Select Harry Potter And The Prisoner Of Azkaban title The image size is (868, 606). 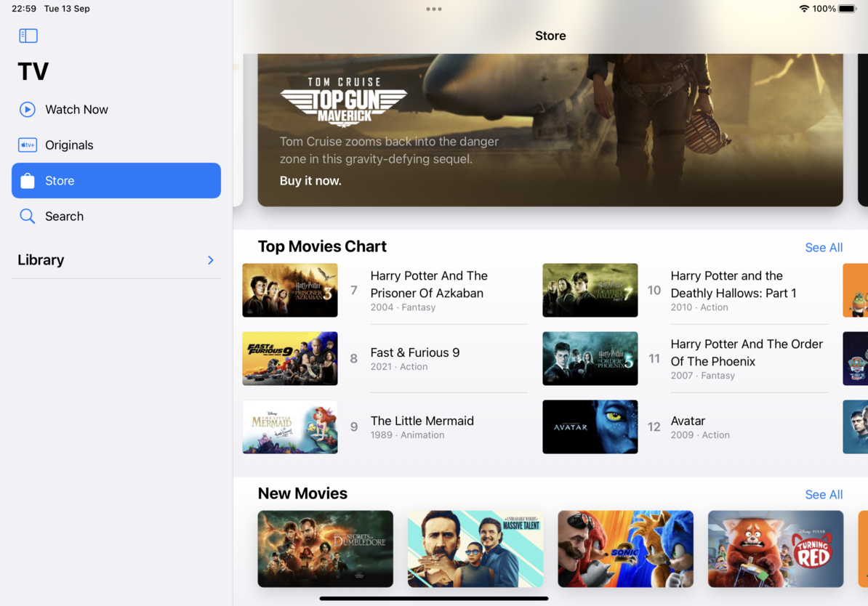tap(429, 284)
